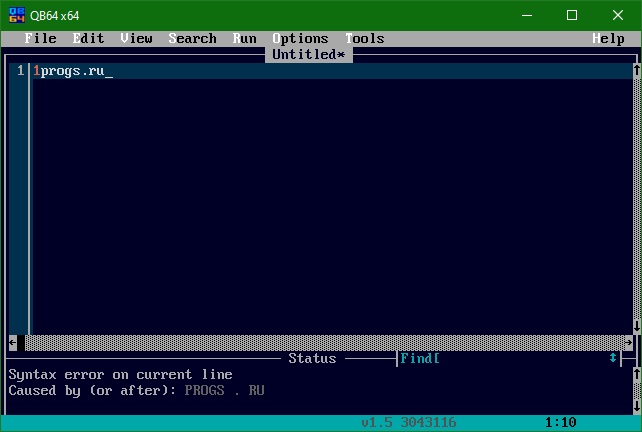Viewport: 642px width, 432px height.
Task: Click the 'PROGS . RU' error cause text
Action: point(224,391)
